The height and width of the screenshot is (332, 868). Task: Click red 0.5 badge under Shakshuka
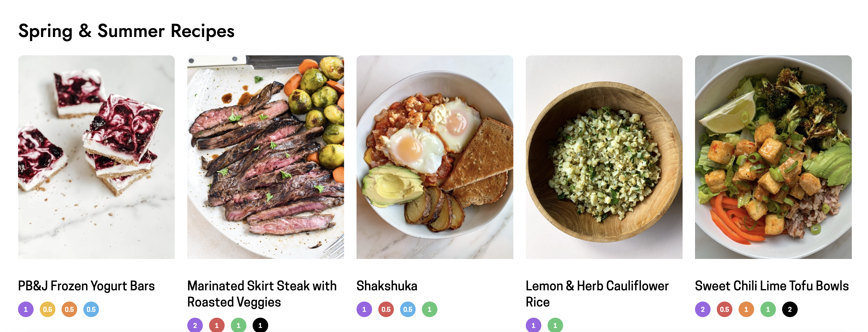click(386, 309)
